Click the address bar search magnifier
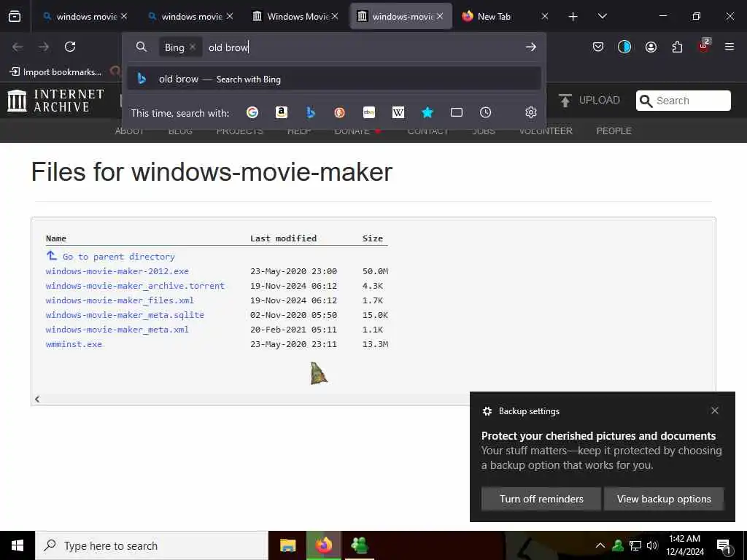Screen dimensions: 747x560 pos(141,47)
